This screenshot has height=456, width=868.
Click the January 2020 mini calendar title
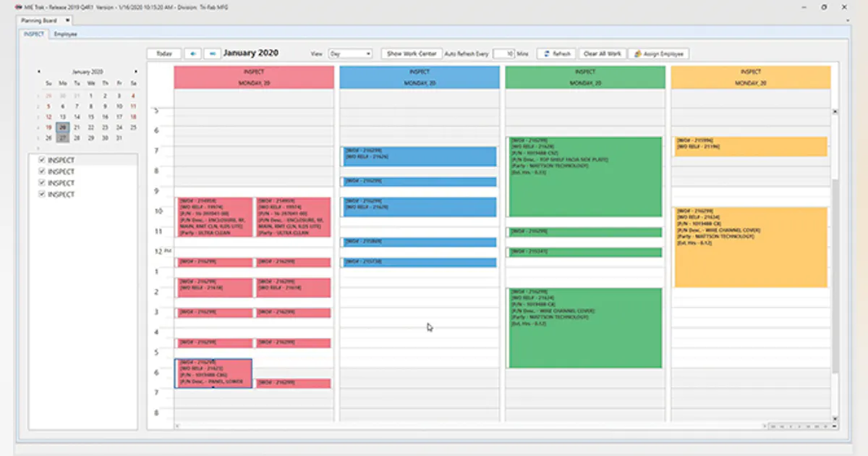click(x=87, y=72)
